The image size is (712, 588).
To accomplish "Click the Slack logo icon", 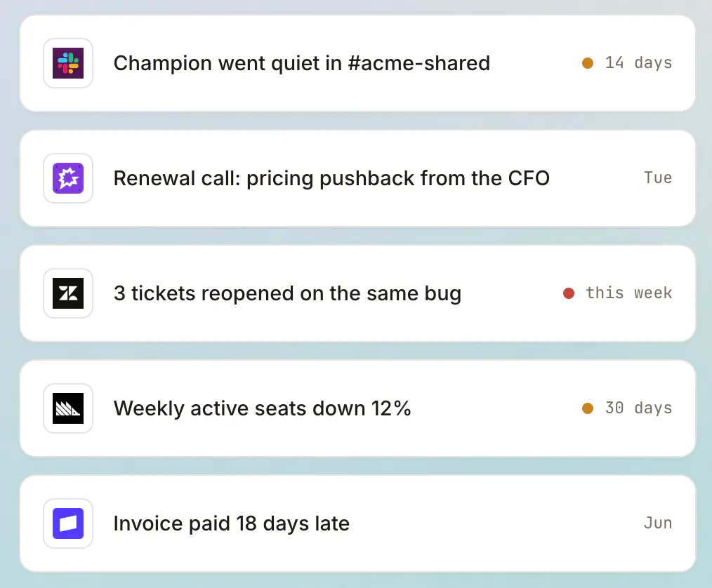I will [68, 63].
